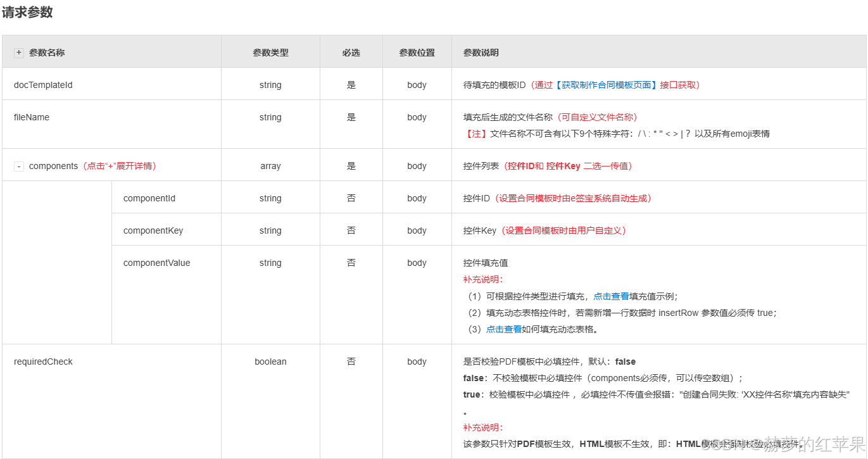Click the 请求参数 section heading

coord(27,12)
